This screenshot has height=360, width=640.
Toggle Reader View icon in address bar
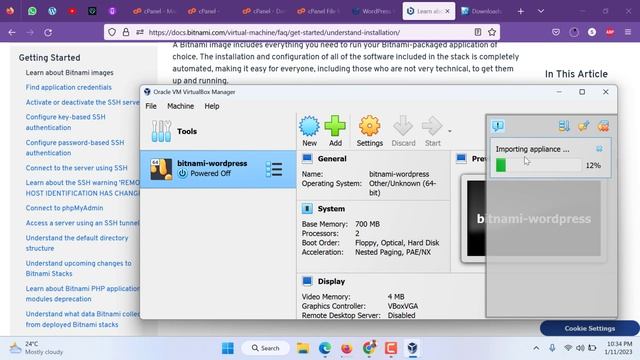tap(478, 32)
